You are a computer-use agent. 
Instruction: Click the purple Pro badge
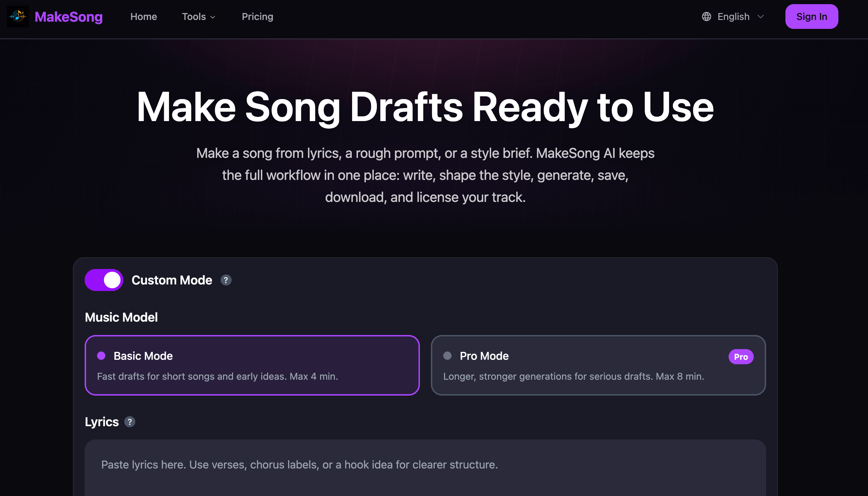pyautogui.click(x=741, y=357)
